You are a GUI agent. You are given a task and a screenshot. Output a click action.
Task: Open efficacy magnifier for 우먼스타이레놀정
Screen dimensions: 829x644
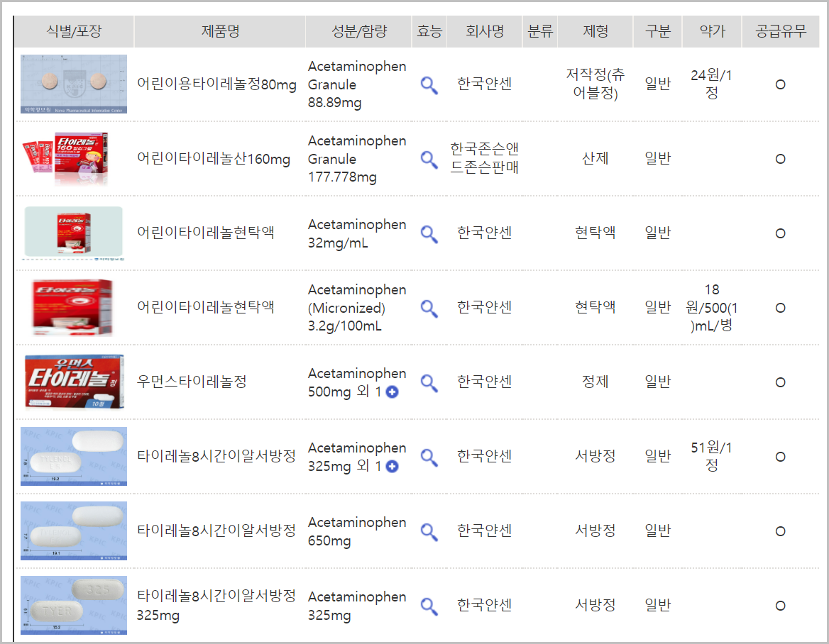[429, 383]
